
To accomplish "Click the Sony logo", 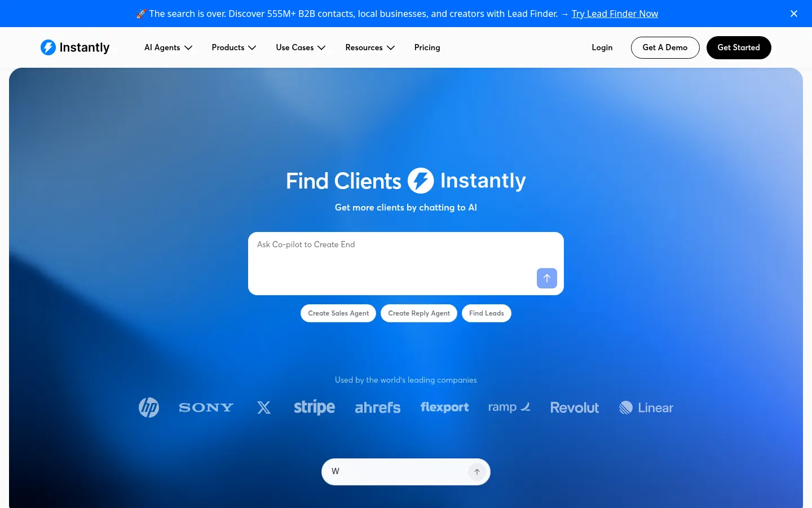I will pyautogui.click(x=206, y=408).
